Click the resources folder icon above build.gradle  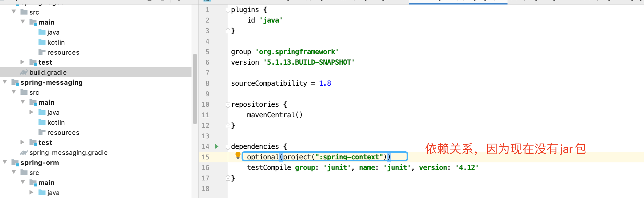point(42,52)
